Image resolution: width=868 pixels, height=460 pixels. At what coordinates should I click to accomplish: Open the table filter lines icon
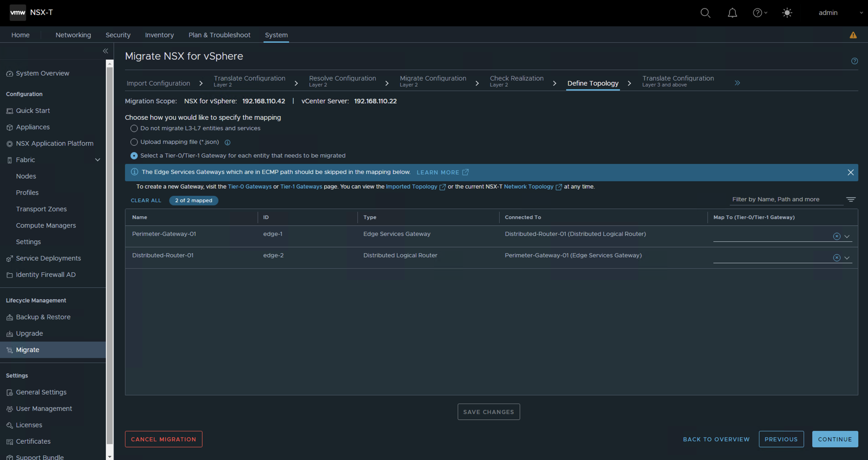[850, 199]
